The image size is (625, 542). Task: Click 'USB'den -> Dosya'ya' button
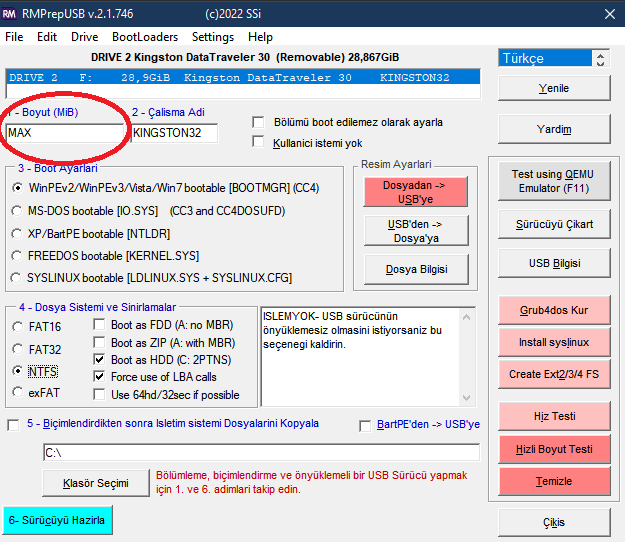pyautogui.click(x=416, y=231)
